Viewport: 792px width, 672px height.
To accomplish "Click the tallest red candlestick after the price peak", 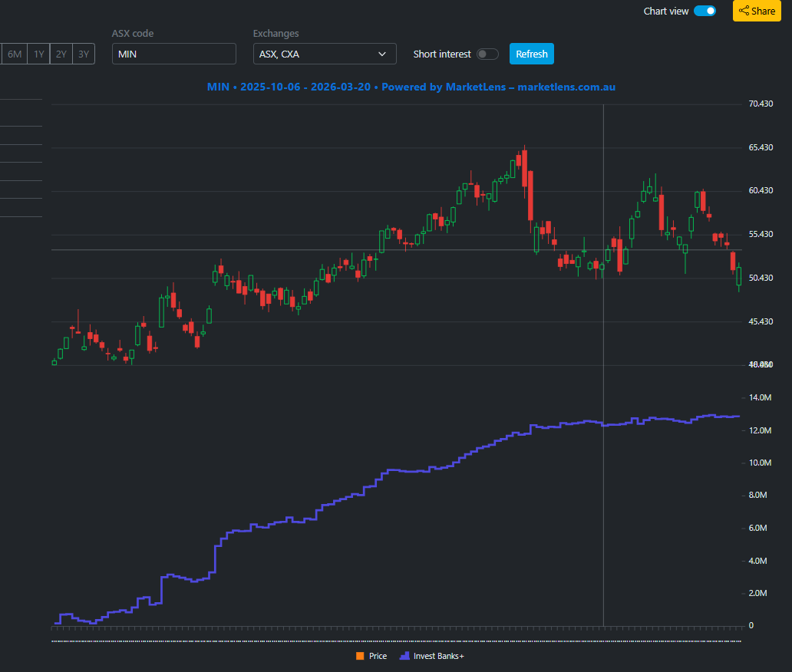I will (x=530, y=196).
